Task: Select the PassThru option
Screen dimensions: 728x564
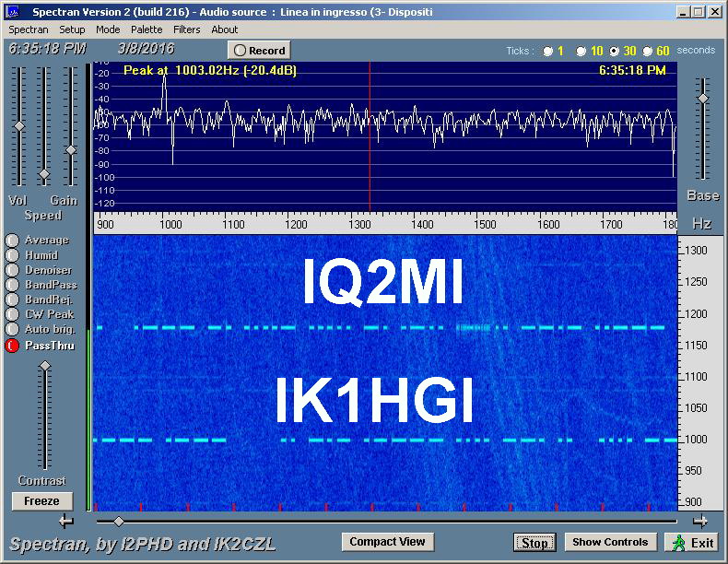Action: pos(12,346)
